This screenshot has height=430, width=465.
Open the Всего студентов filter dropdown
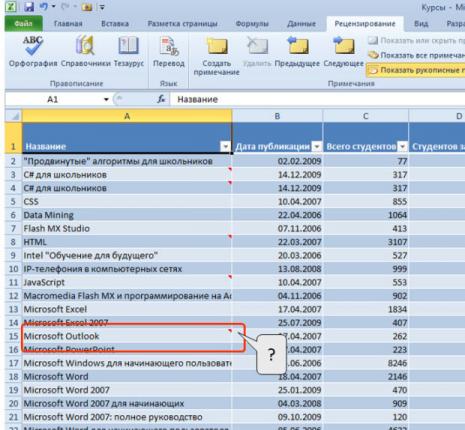point(403,146)
